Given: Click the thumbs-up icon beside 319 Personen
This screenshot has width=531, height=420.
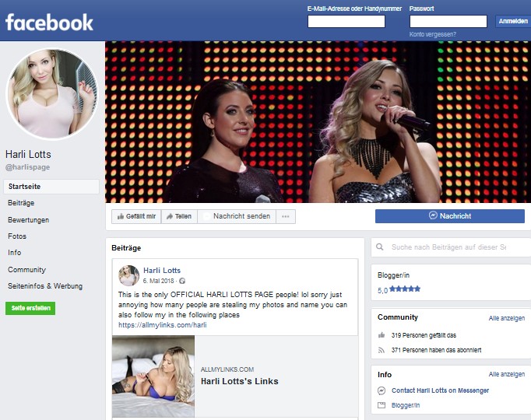Looking at the screenshot, I should coord(382,335).
